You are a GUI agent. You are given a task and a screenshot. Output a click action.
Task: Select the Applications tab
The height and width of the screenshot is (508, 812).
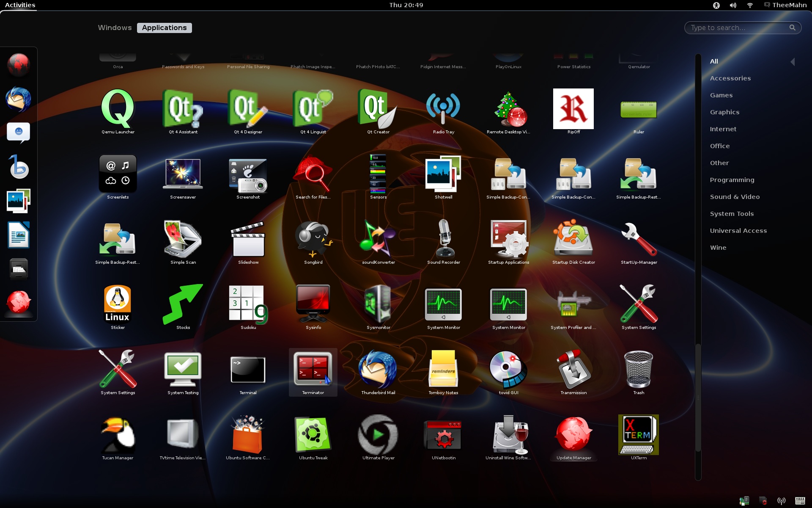164,28
